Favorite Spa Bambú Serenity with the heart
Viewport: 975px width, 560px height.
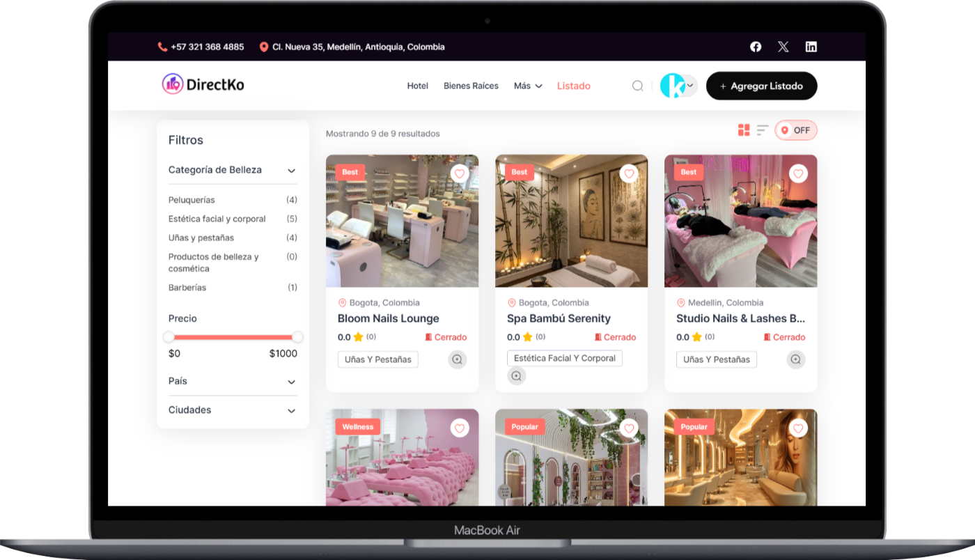pyautogui.click(x=629, y=173)
